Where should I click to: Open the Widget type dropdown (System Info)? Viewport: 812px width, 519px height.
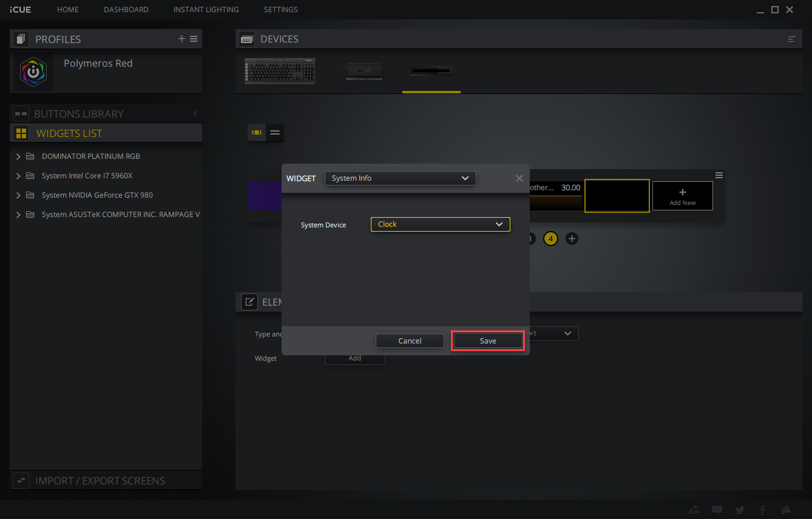(x=401, y=178)
